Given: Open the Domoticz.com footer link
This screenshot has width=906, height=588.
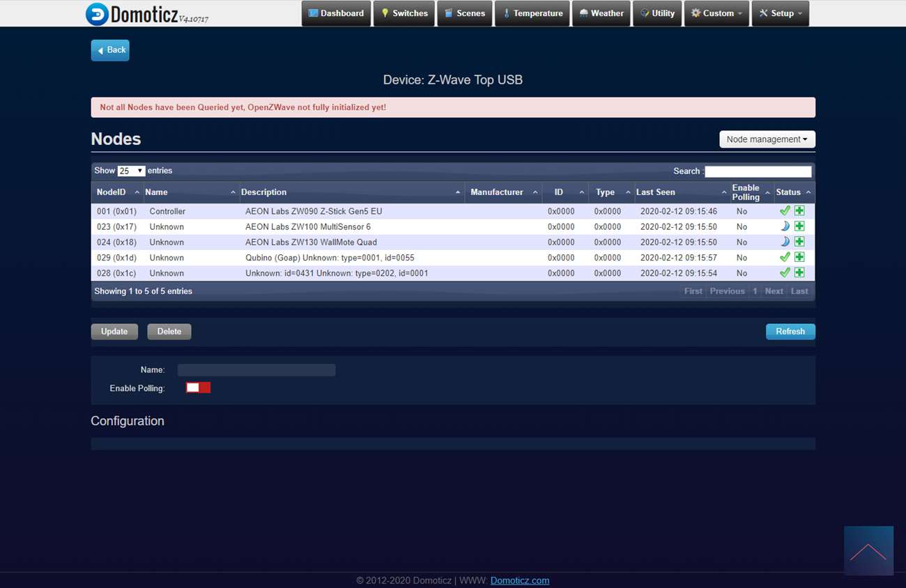Looking at the screenshot, I should tap(519, 580).
